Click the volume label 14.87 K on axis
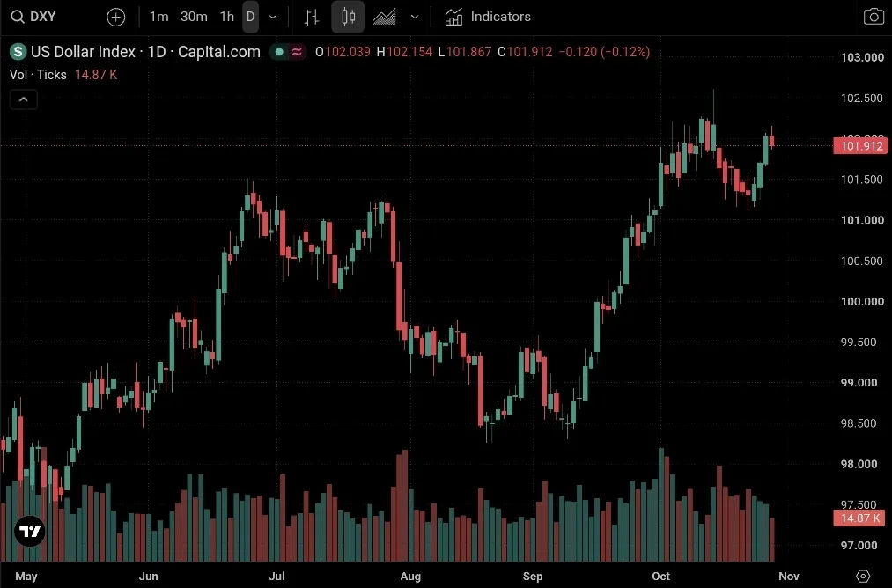892x588 pixels. tap(859, 518)
